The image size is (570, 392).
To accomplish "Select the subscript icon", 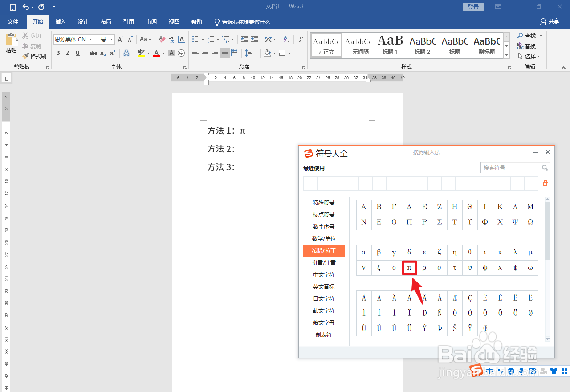I will (x=102, y=53).
